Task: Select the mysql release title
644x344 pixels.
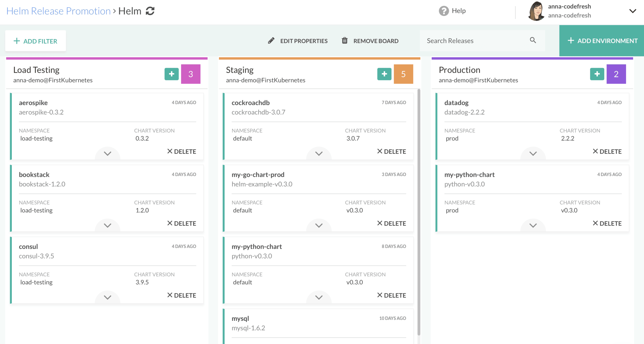Action: (x=240, y=319)
